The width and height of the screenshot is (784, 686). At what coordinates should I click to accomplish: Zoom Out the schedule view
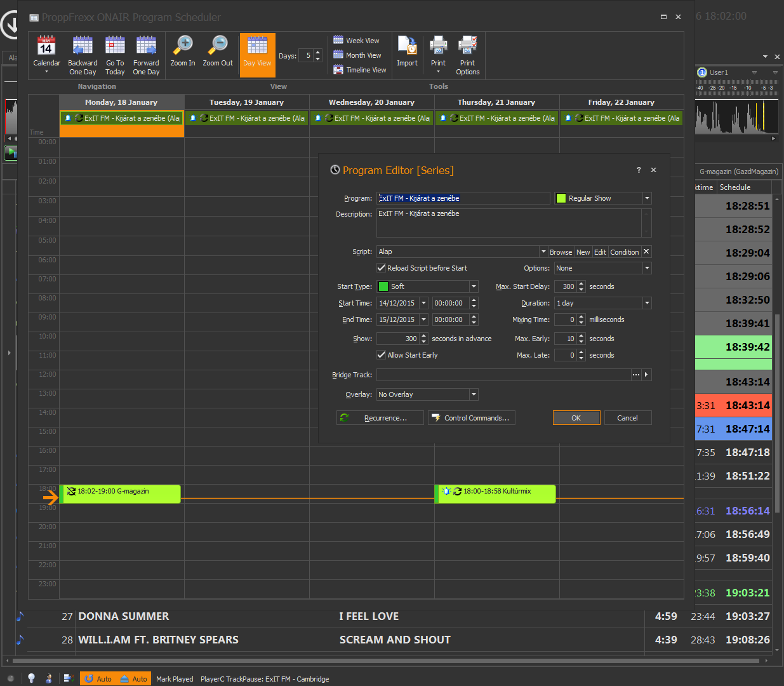[218, 51]
